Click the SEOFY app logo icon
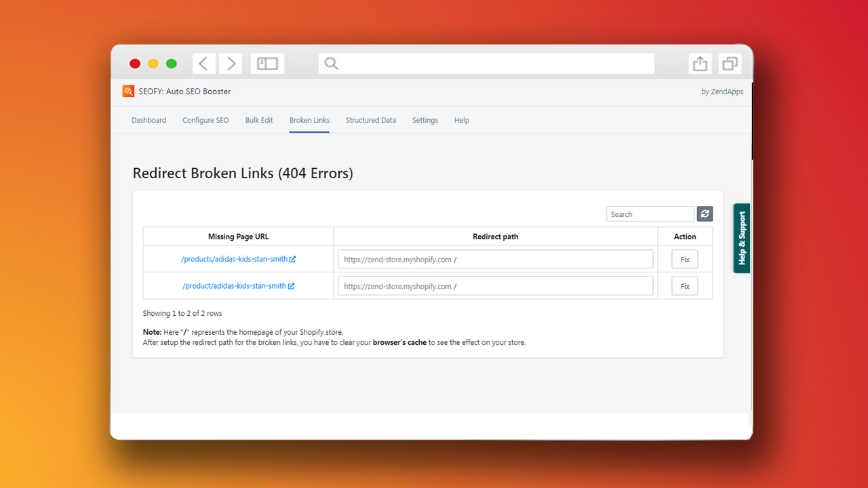Screen dimensions: 868x488 [128, 91]
